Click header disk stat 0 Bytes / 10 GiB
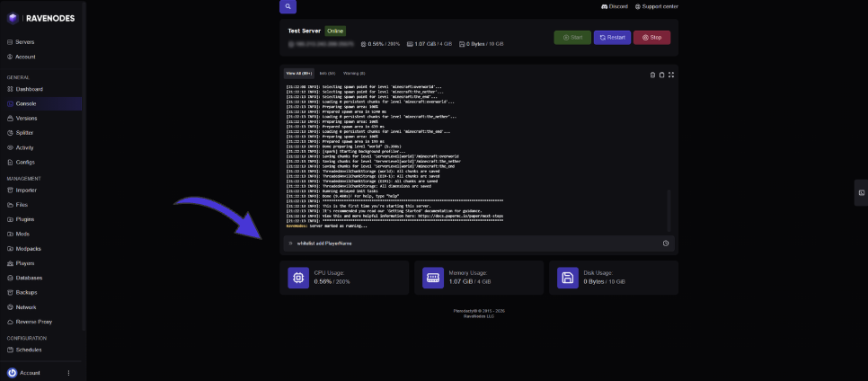 pos(481,44)
